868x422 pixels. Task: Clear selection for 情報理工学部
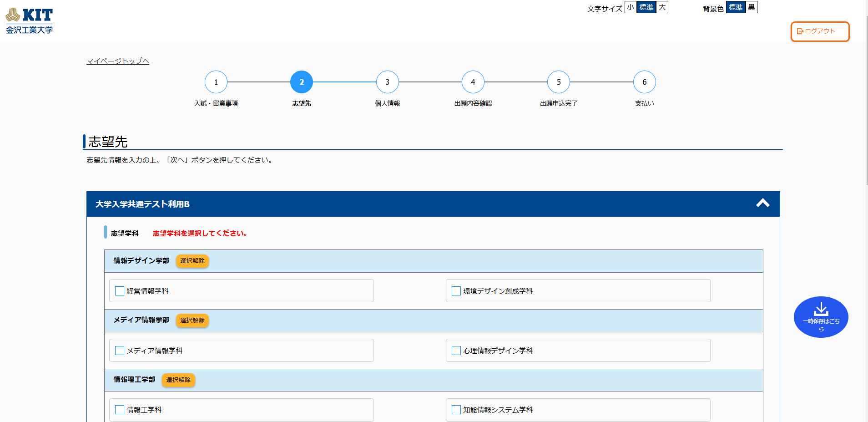[x=178, y=380]
